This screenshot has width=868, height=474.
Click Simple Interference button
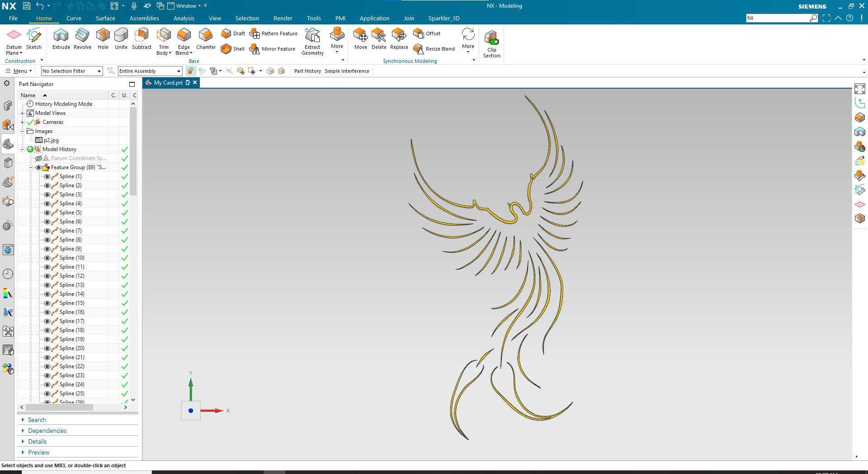tap(347, 71)
